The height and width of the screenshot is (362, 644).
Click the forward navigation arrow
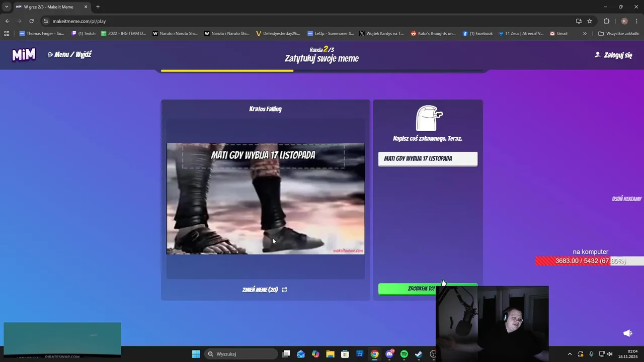(x=19, y=21)
